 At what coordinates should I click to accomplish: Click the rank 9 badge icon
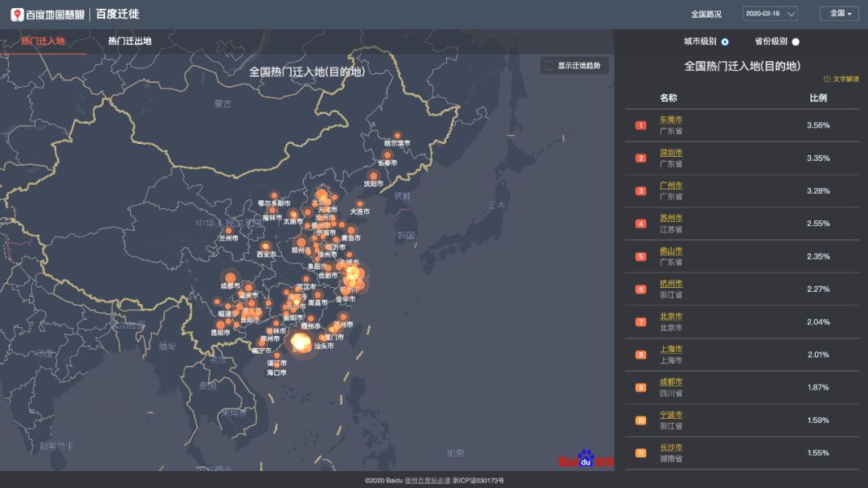click(x=641, y=388)
